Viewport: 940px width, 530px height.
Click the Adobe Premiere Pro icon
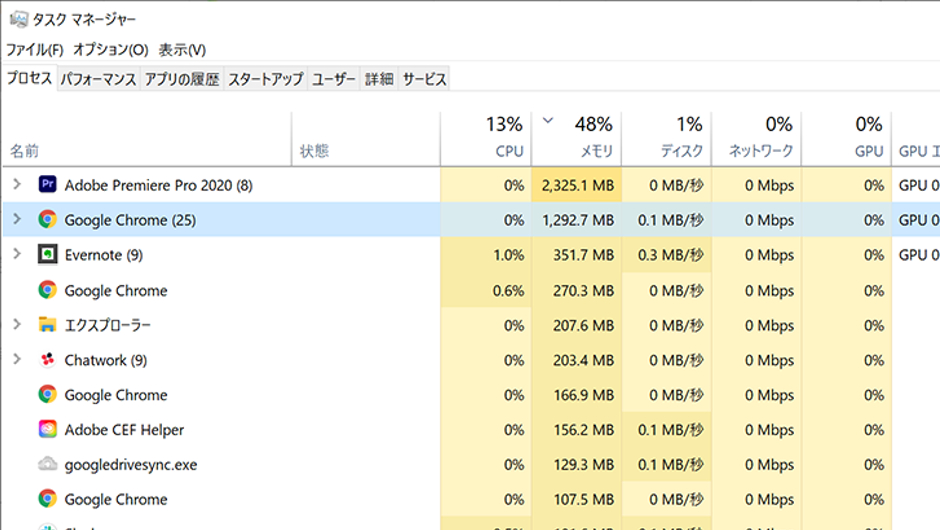coord(47,184)
